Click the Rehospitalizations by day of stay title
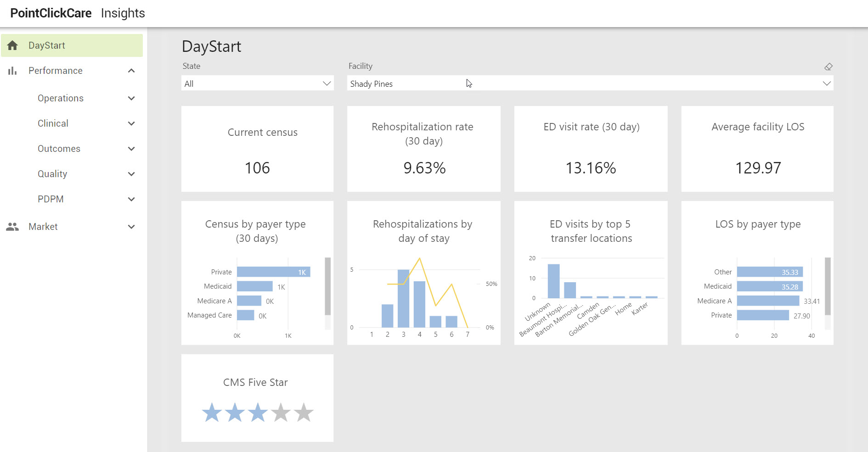 point(423,231)
